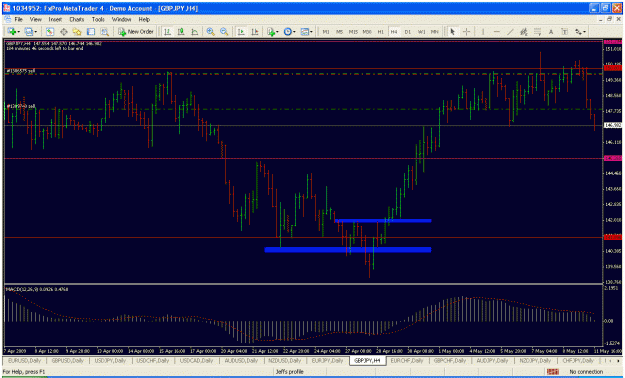Select the Fibonacci retracement tool
The image size is (625, 378).
537,32
